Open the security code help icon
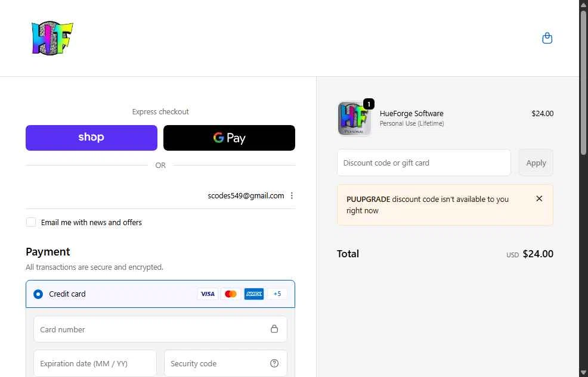Image resolution: width=588 pixels, height=377 pixels. 274,363
